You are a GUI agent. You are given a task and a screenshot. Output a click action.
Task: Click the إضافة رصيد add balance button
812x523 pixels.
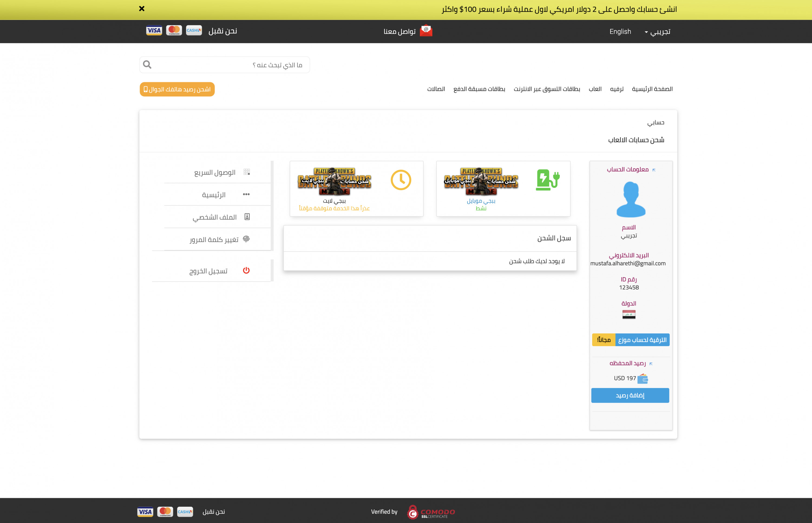point(630,395)
